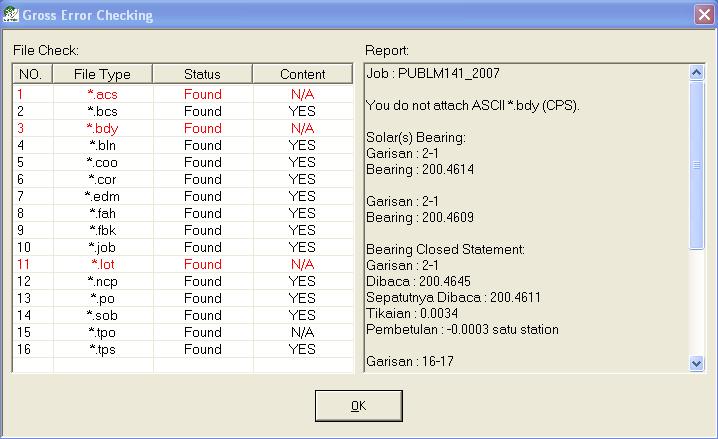
Task: Click 'Garisan : 16-17' report line
Action: [410, 362]
